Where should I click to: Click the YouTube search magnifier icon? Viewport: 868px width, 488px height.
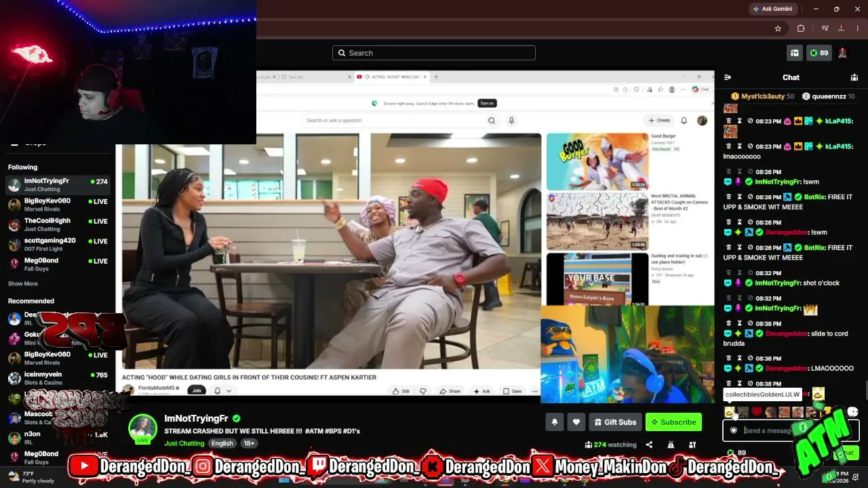coord(492,121)
